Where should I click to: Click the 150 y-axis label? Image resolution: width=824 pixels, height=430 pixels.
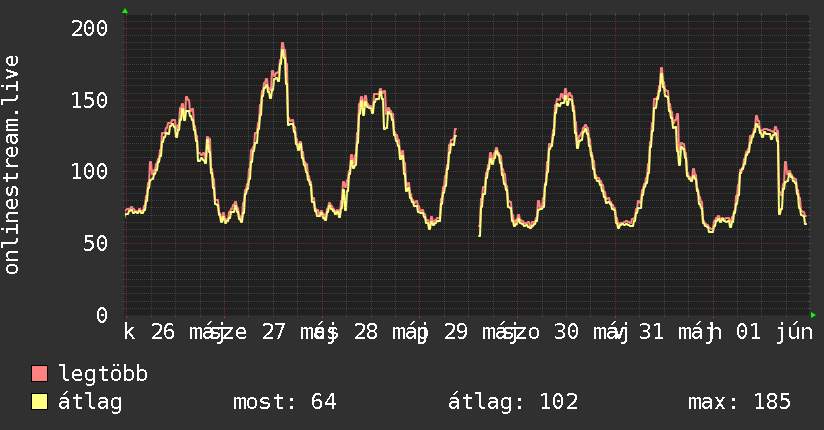point(90,100)
